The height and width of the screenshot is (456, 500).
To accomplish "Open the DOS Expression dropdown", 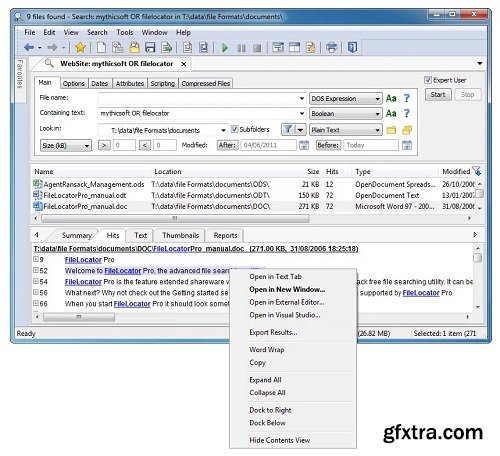I will [346, 99].
